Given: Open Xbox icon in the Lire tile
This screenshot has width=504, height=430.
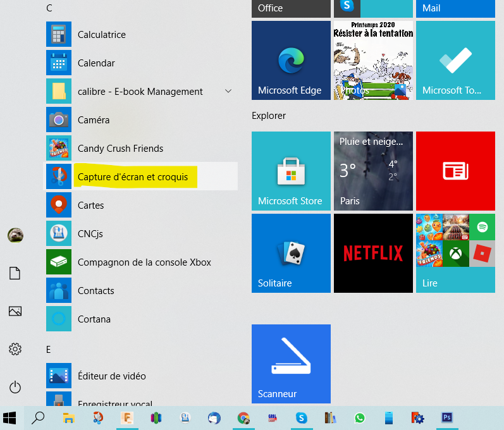Looking at the screenshot, I should 456,254.
